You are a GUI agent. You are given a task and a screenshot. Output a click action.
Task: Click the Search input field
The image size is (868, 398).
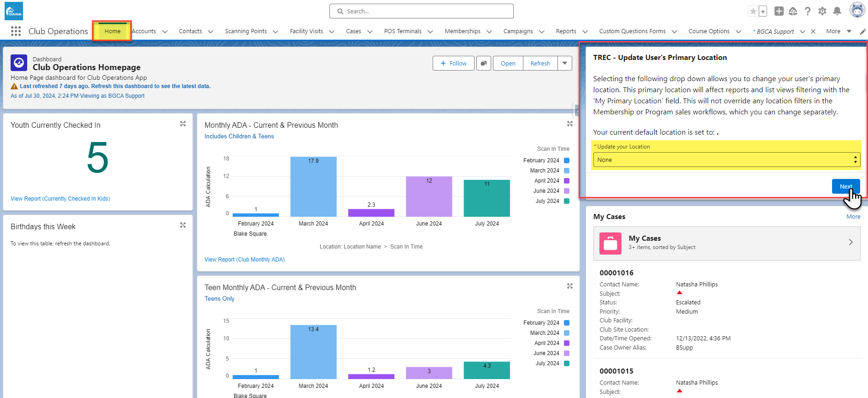(421, 11)
